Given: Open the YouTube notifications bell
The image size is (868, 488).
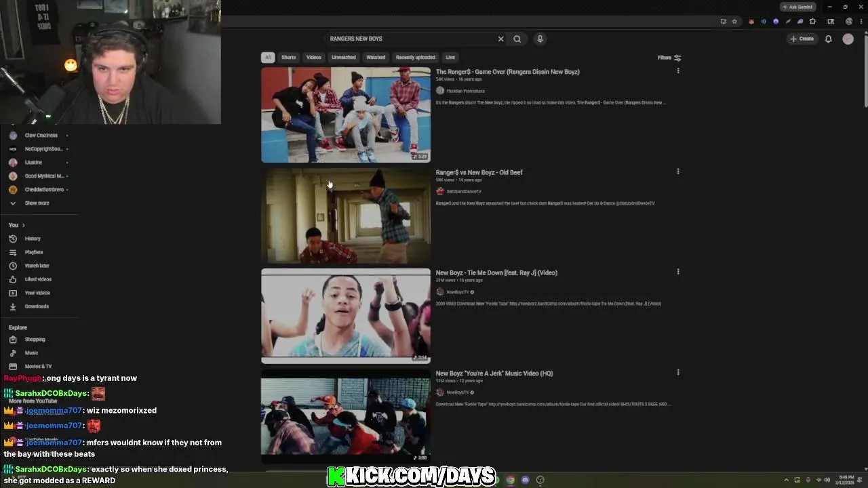Looking at the screenshot, I should [828, 39].
